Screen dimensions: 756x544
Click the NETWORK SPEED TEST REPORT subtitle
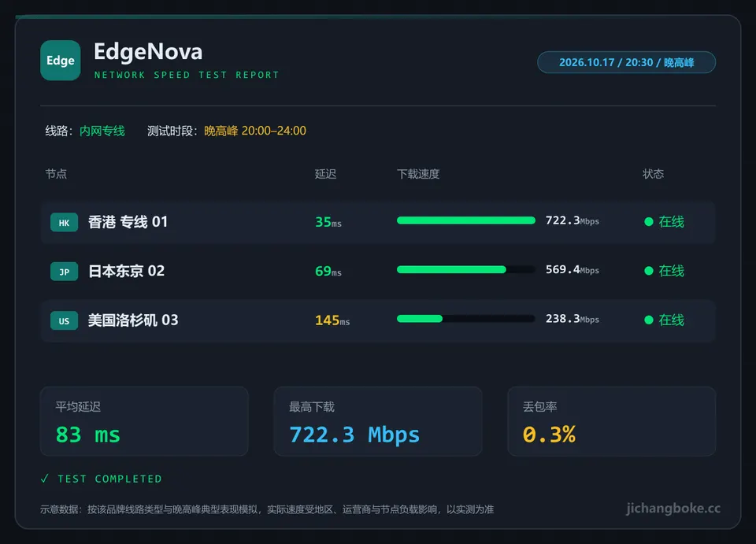(x=187, y=75)
